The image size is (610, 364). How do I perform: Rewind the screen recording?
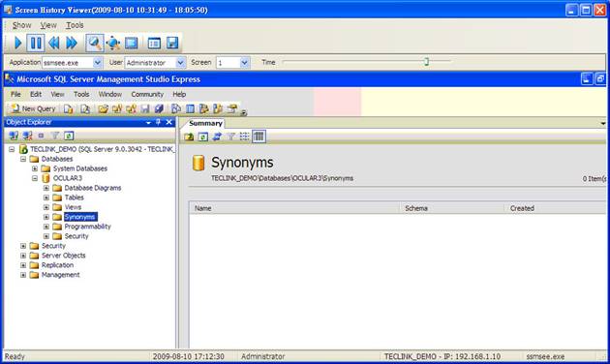(53, 43)
